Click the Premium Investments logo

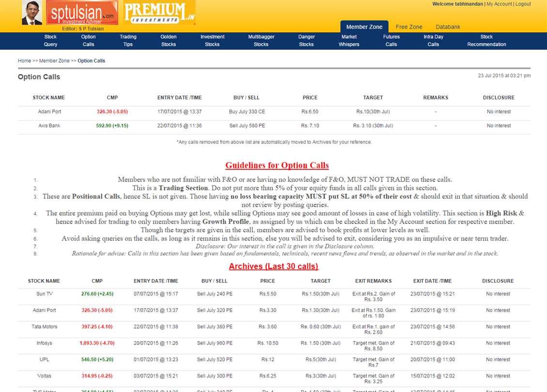[x=159, y=13]
